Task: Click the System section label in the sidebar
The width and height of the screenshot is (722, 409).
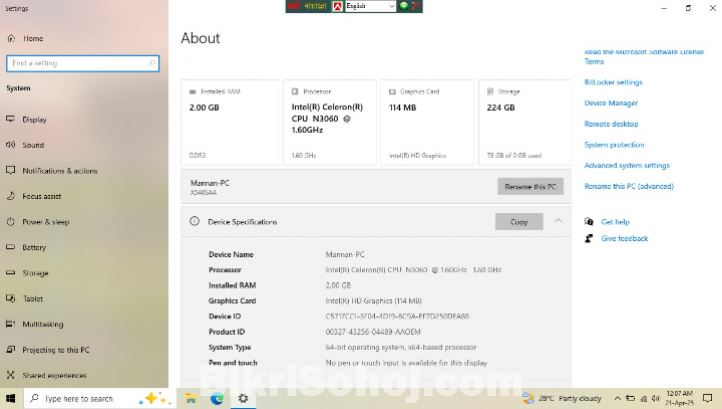Action: (x=18, y=88)
